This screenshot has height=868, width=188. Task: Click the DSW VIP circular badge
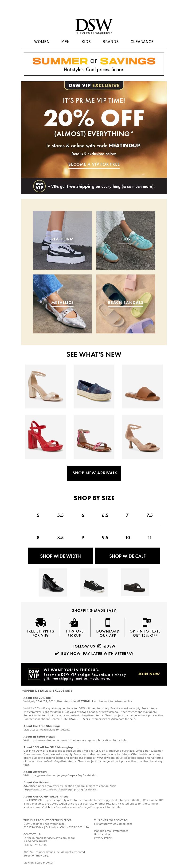coord(39,186)
